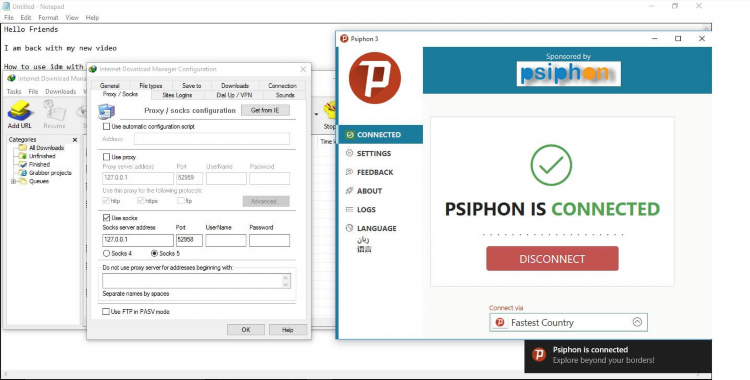Click the Get from IE button
The image size is (750, 380).
[x=265, y=110]
